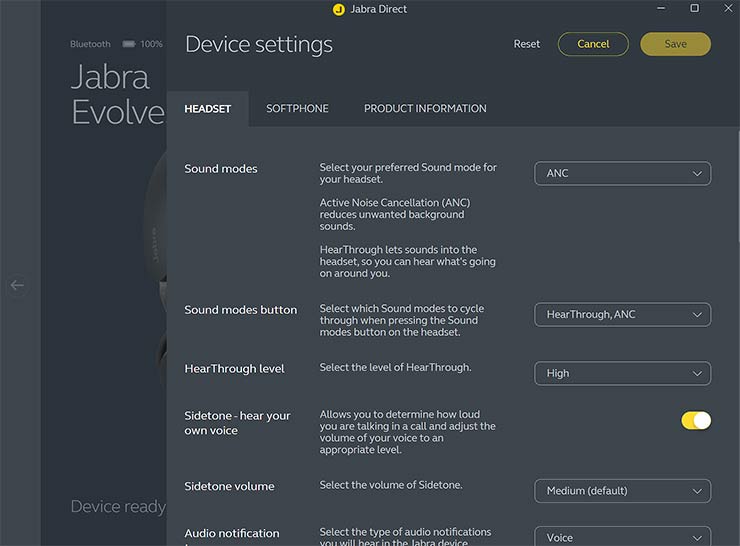This screenshot has width=740, height=546.
Task: Switch to the SOFTPHONE tab
Action: click(x=297, y=108)
